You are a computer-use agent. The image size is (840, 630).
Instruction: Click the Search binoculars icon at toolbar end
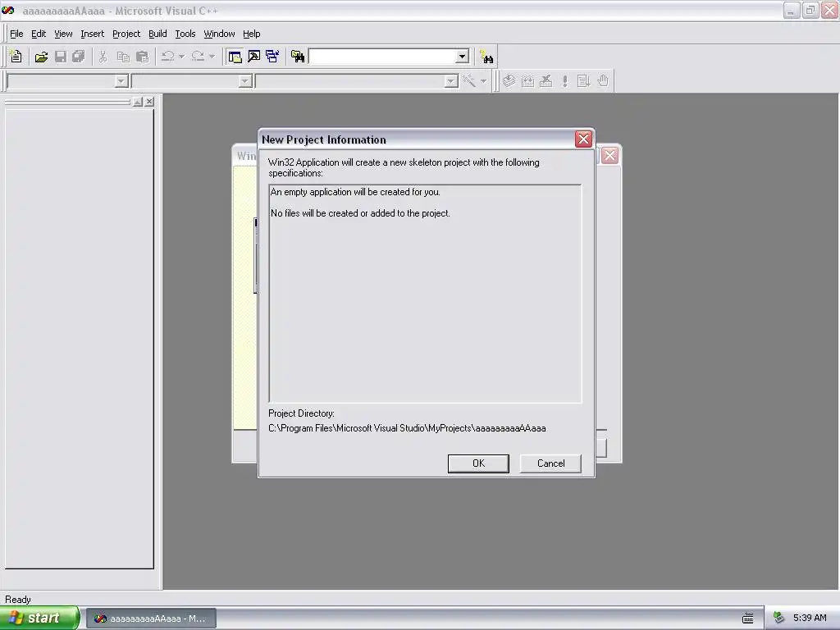pos(486,57)
